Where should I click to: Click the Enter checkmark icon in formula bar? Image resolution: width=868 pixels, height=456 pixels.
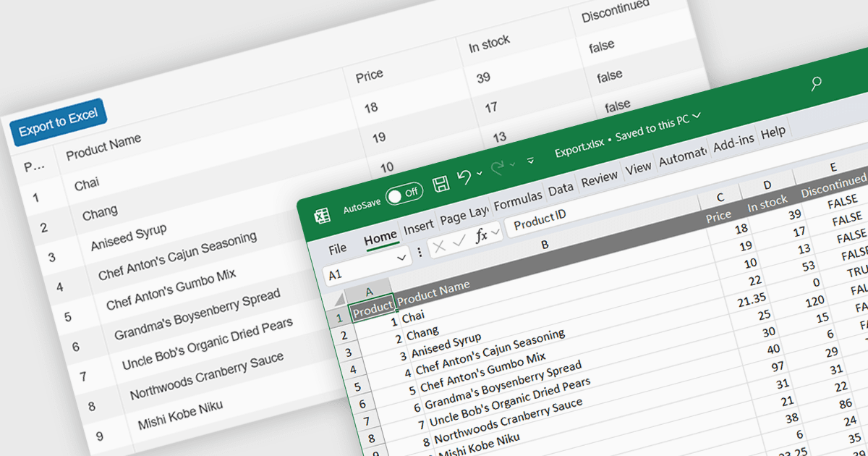[459, 242]
